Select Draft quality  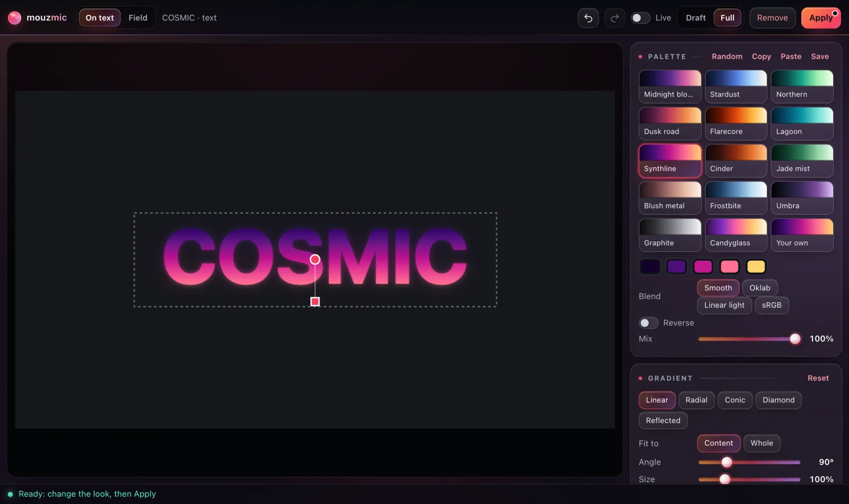pos(696,18)
